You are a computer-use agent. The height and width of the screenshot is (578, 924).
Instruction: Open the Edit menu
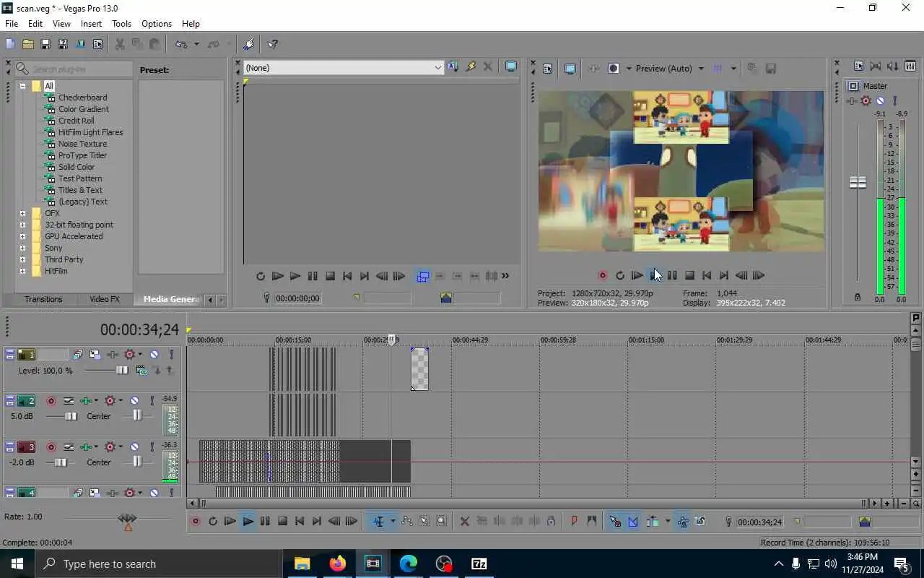35,24
